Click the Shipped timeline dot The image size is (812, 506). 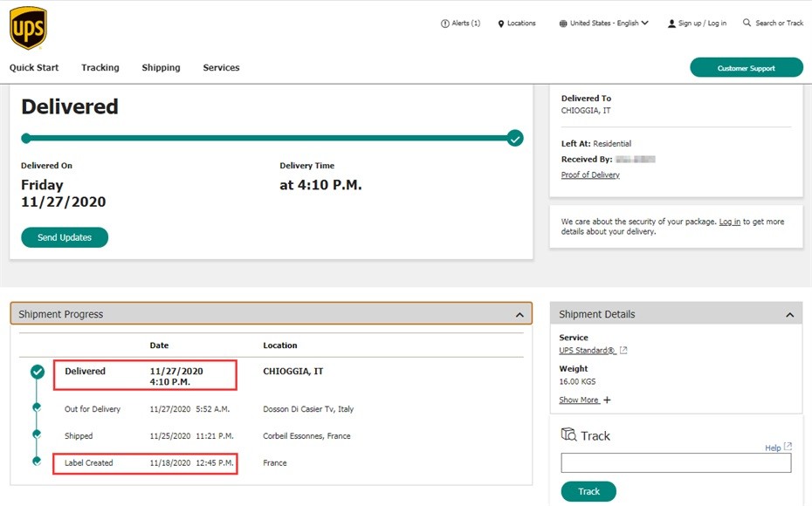pos(37,434)
